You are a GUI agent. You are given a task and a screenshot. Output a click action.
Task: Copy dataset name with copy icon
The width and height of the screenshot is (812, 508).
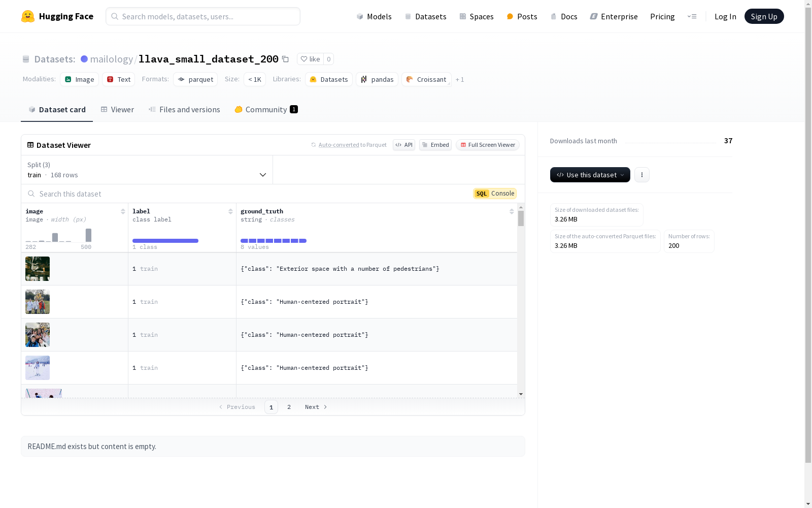point(285,59)
